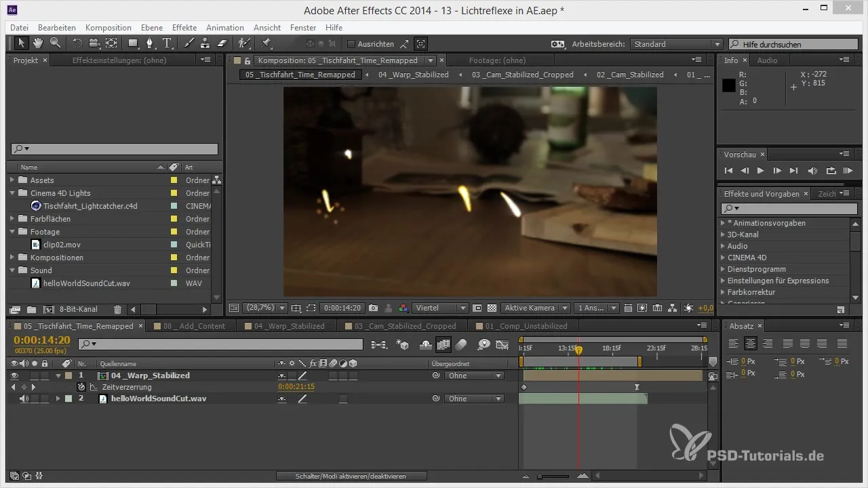Open the Ebene menu

[x=153, y=28]
